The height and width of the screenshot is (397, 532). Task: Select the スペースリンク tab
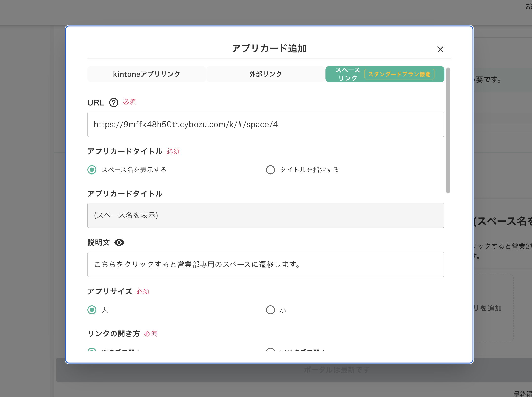(347, 74)
